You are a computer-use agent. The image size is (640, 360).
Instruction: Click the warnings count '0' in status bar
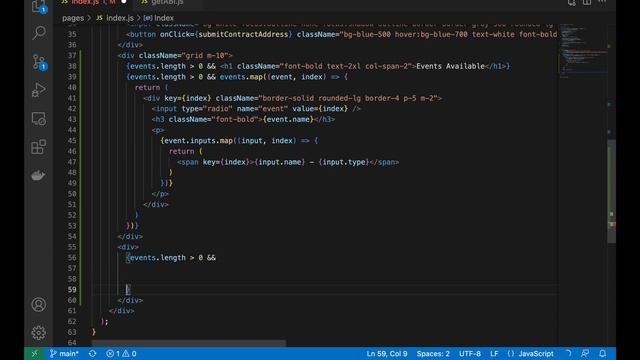pos(130,353)
